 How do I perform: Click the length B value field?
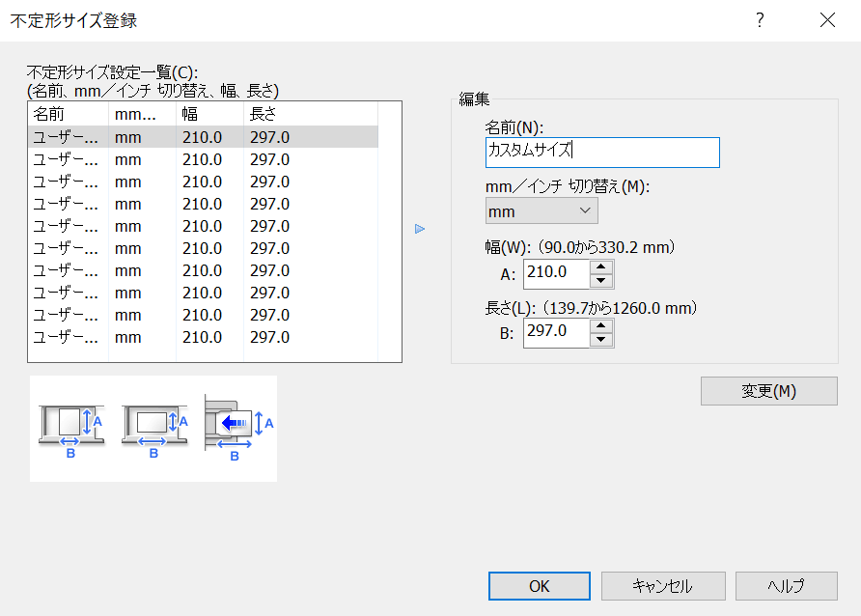(x=557, y=332)
